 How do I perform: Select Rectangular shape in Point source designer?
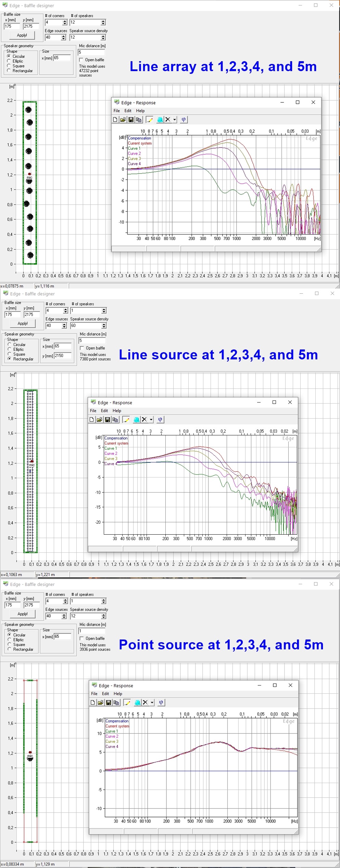pos(10,649)
